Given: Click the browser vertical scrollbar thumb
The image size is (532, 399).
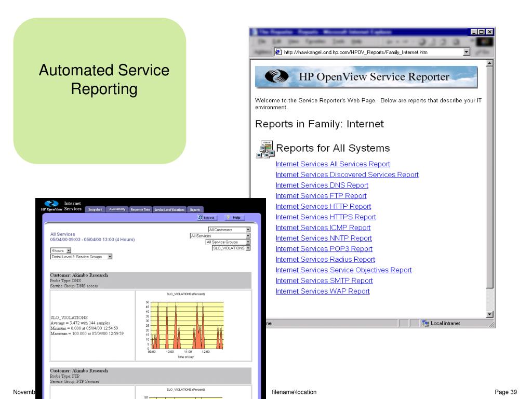Looking at the screenshot, I should 489,178.
